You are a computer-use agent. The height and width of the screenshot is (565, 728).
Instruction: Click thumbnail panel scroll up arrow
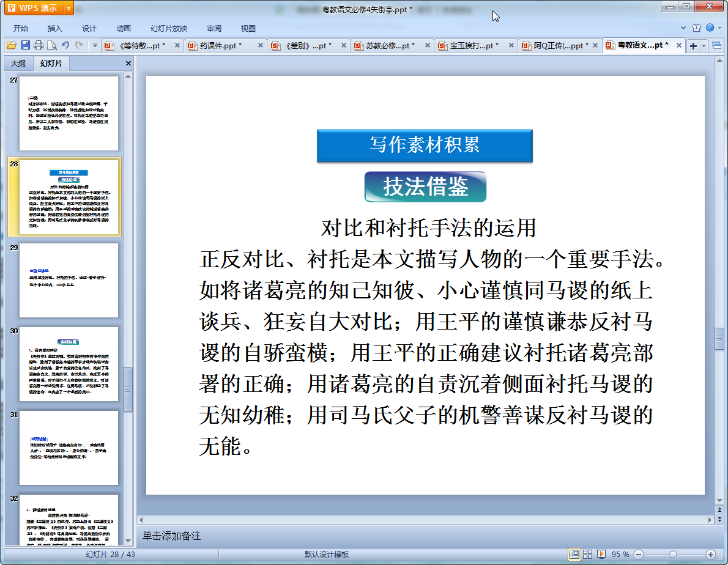tap(128, 76)
